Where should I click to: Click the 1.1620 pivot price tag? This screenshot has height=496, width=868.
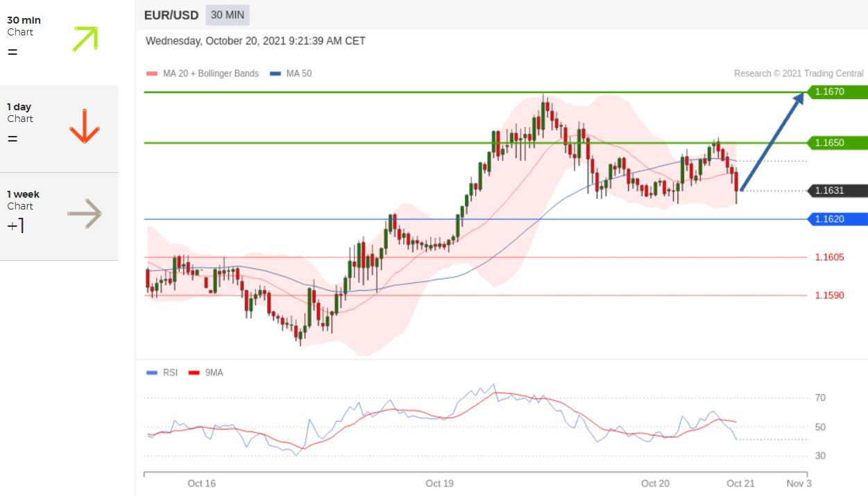pyautogui.click(x=837, y=219)
